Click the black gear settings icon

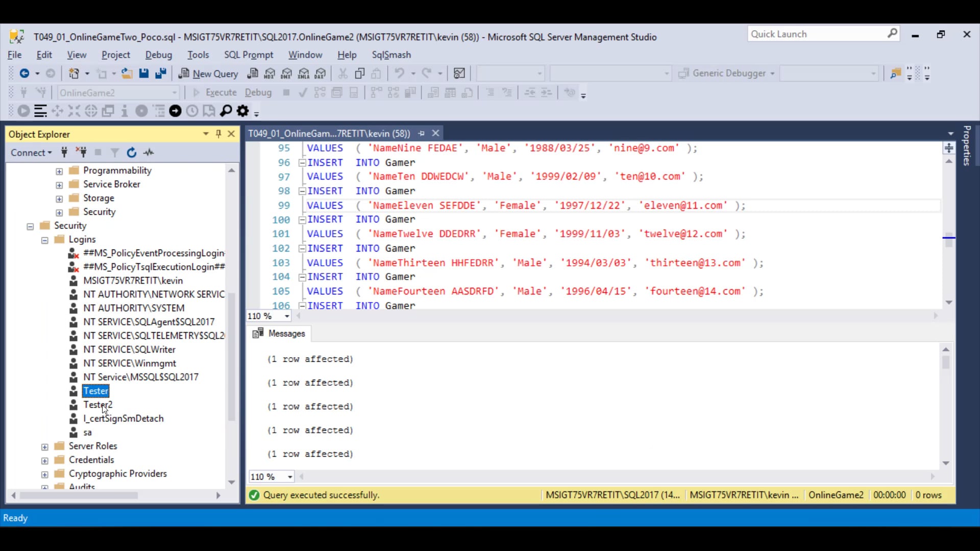coord(243,111)
